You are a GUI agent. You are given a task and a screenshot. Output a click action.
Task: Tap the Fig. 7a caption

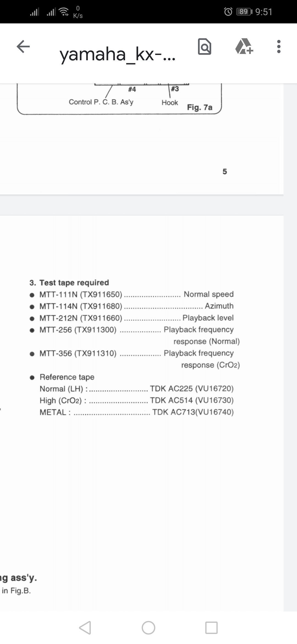coord(200,107)
